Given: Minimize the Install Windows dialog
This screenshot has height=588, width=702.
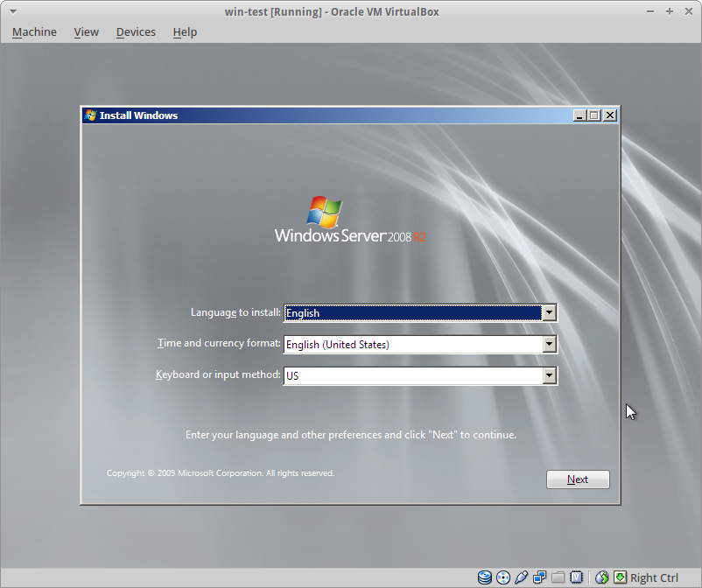Looking at the screenshot, I should click(579, 115).
